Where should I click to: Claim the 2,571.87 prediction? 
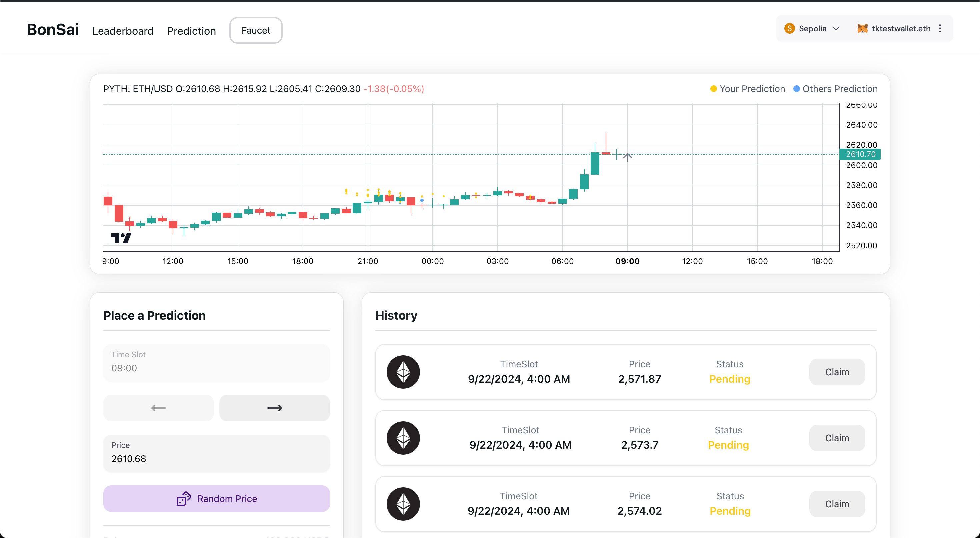tap(837, 372)
